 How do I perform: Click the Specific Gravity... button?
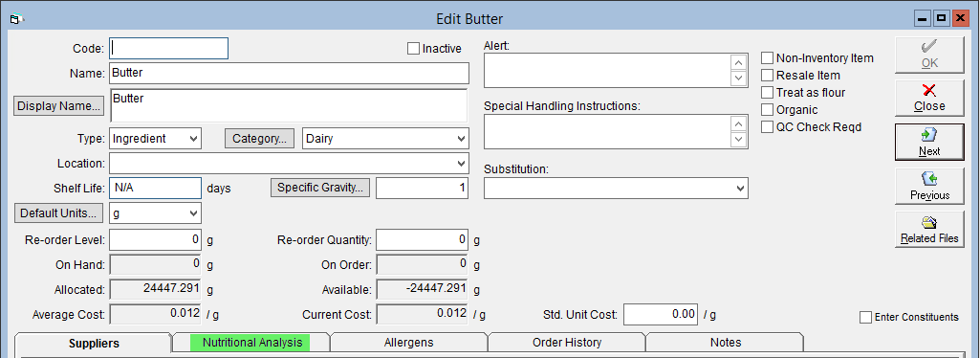[x=320, y=188]
